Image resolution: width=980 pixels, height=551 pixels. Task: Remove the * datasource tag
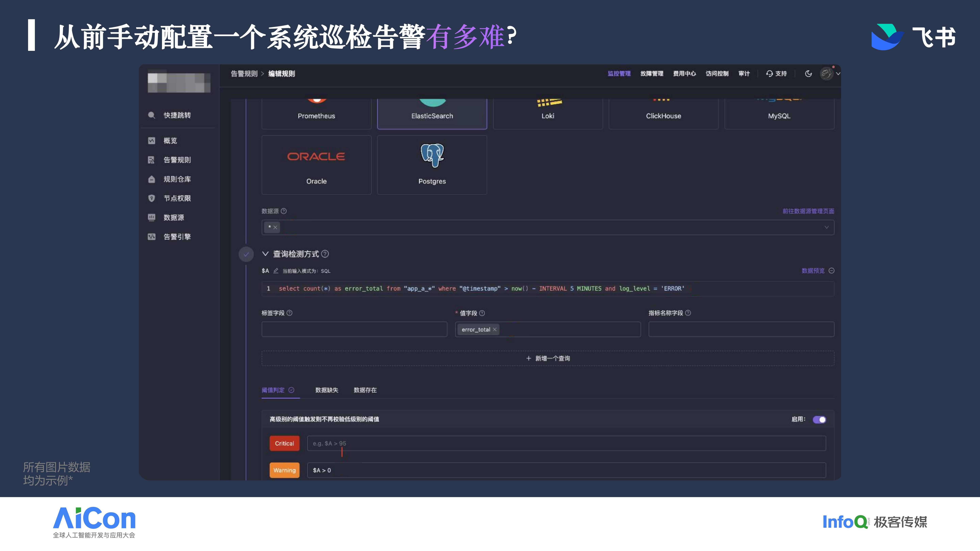point(275,227)
